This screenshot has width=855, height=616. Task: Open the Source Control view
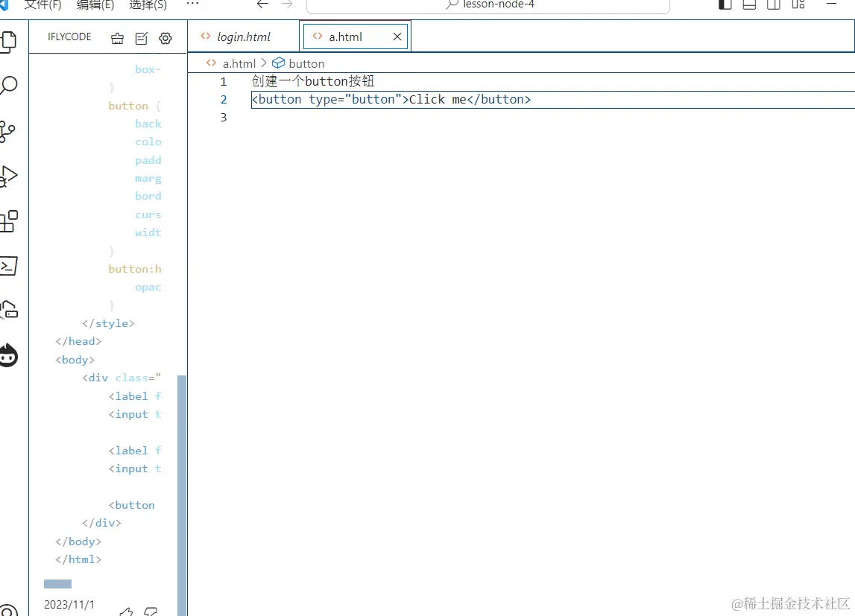click(x=7, y=131)
